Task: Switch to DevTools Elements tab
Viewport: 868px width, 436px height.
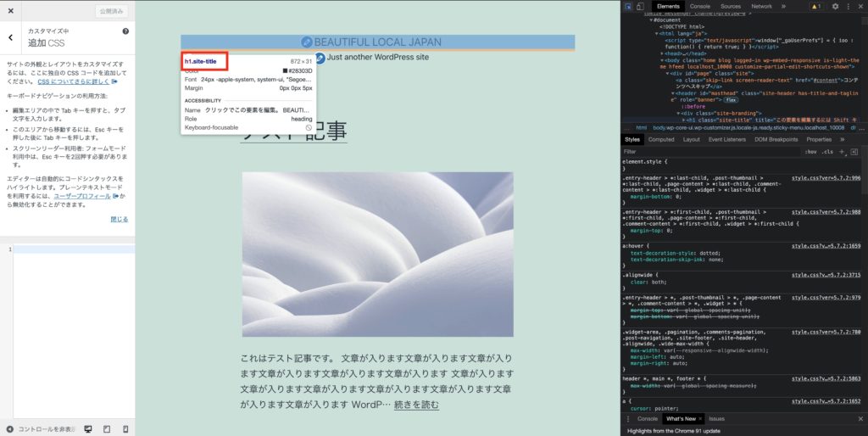Action: pos(668,7)
